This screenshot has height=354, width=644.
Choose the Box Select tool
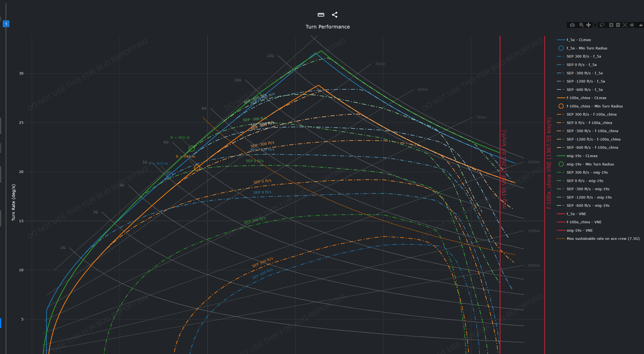pos(595,25)
